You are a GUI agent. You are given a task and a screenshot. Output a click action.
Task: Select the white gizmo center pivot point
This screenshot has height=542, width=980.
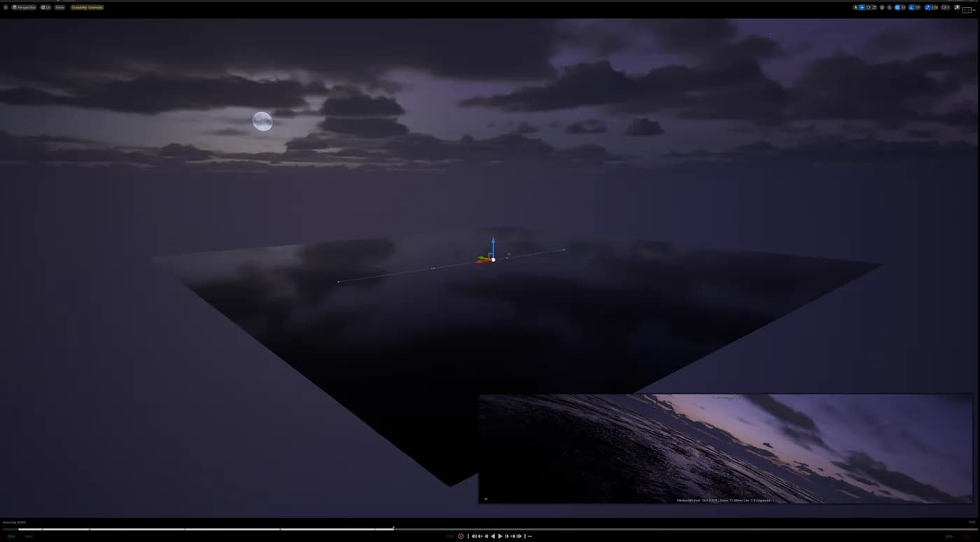tap(493, 260)
